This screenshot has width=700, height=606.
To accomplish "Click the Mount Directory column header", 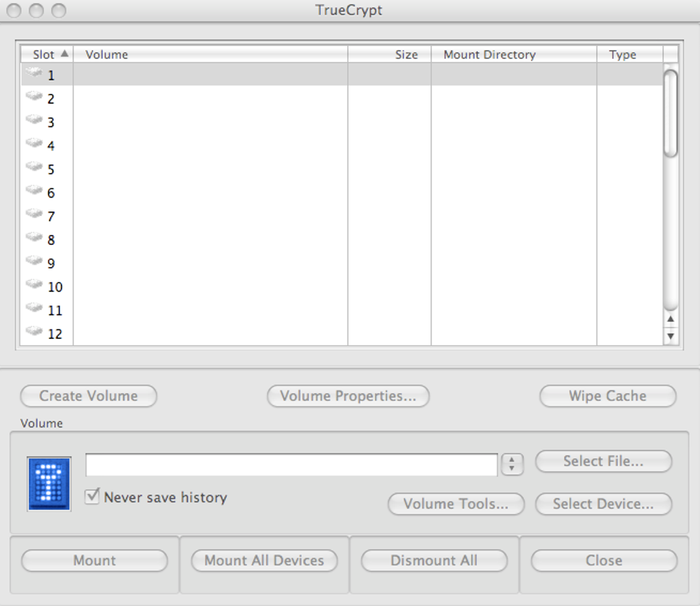I will (514, 54).
